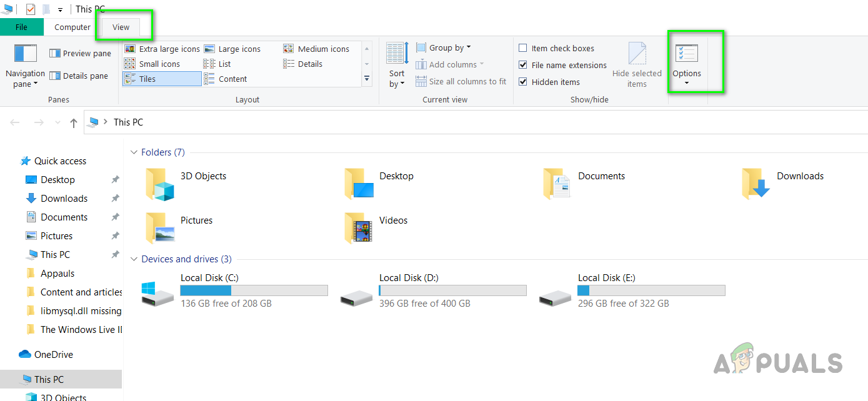Select the Local Disk (E:) drive icon
Viewport: 868px width, 401px height.
coord(555,299)
